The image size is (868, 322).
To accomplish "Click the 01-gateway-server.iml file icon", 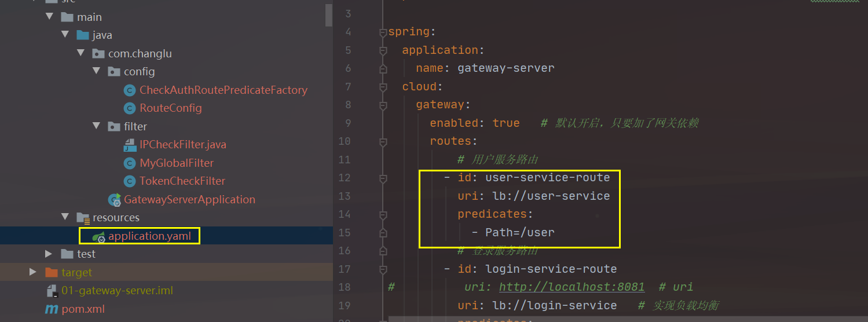I will pos(52,291).
